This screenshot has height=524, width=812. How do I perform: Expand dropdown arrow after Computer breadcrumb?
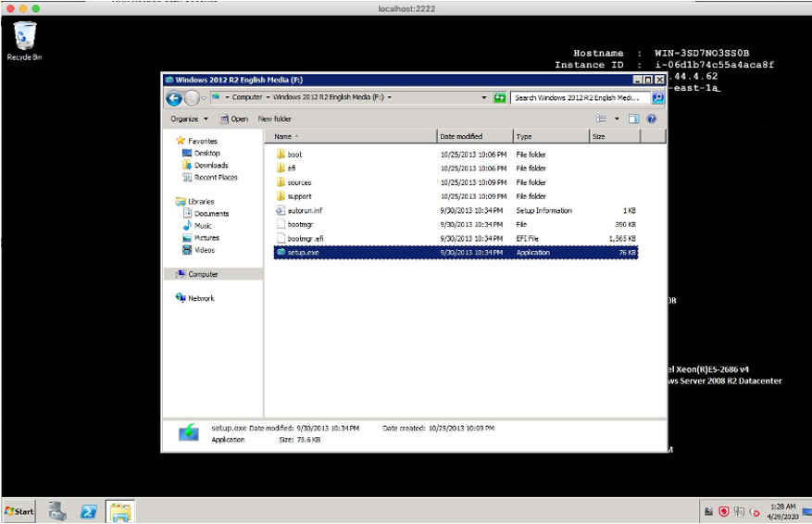tap(268, 97)
